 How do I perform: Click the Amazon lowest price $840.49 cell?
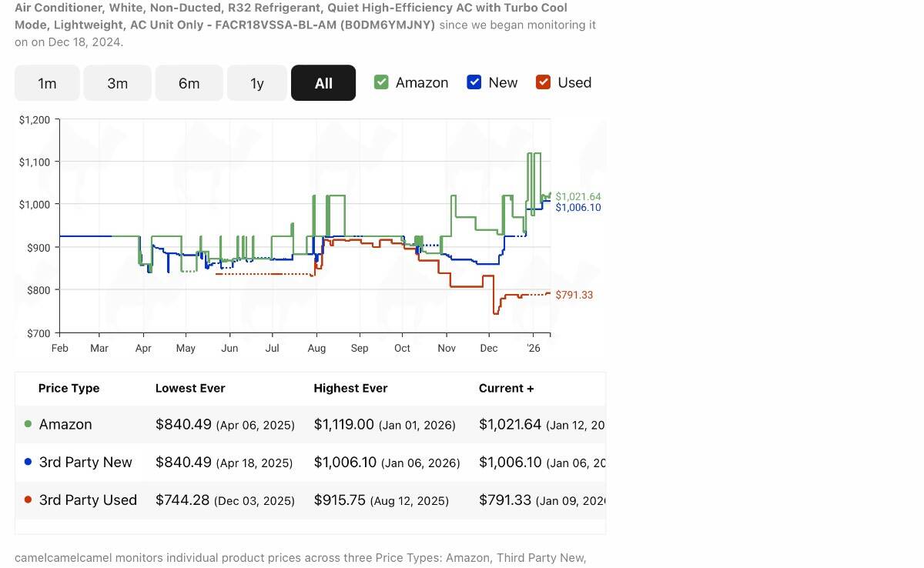click(183, 424)
